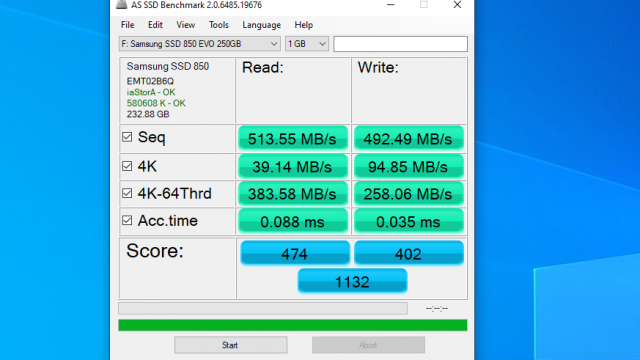Toggle the 4K-64Thrd test checkbox

point(127,193)
